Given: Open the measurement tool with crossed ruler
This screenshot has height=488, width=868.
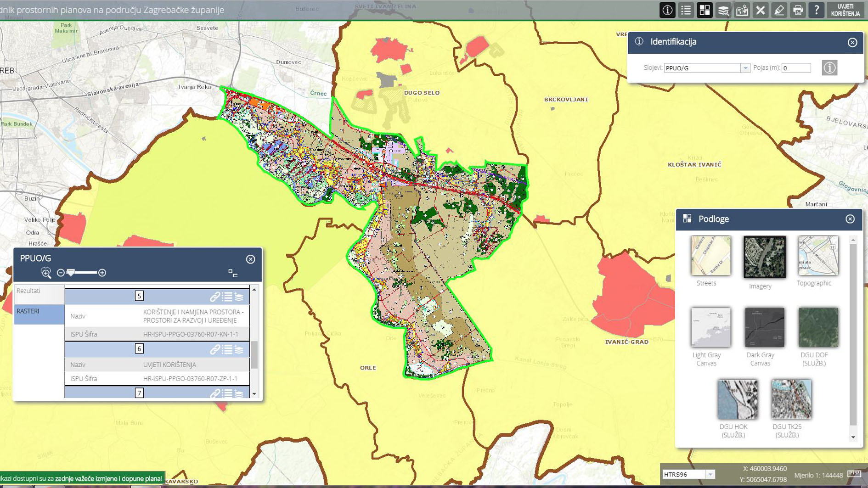Looking at the screenshot, I should pyautogui.click(x=761, y=10).
